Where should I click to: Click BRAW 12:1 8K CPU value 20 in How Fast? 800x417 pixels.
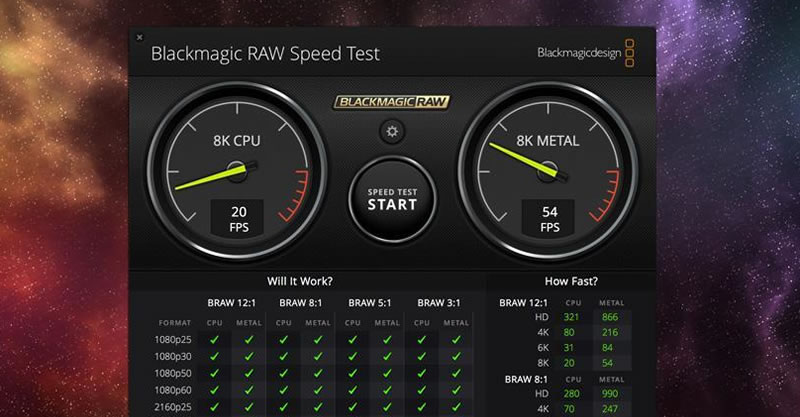569,363
